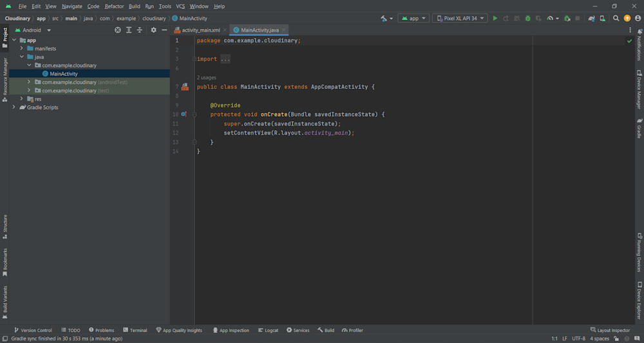644x343 pixels.
Task: Toggle the Project side panel tab
Action: pyautogui.click(x=5, y=37)
